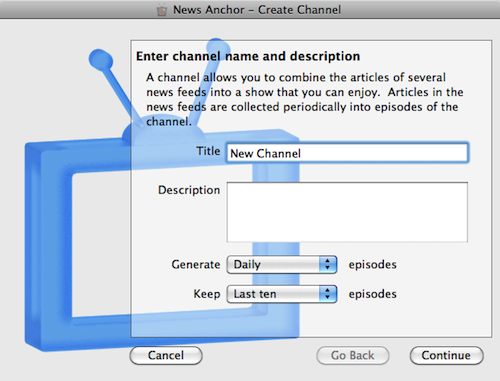
Task: Click the Continue button
Action: tap(446, 355)
